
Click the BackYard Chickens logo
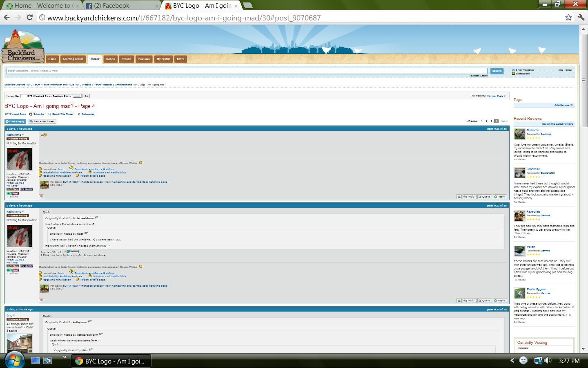click(x=23, y=46)
